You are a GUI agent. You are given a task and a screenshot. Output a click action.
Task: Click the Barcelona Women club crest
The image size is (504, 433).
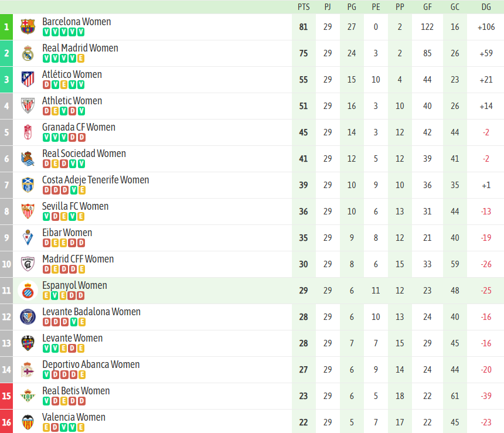(x=28, y=27)
